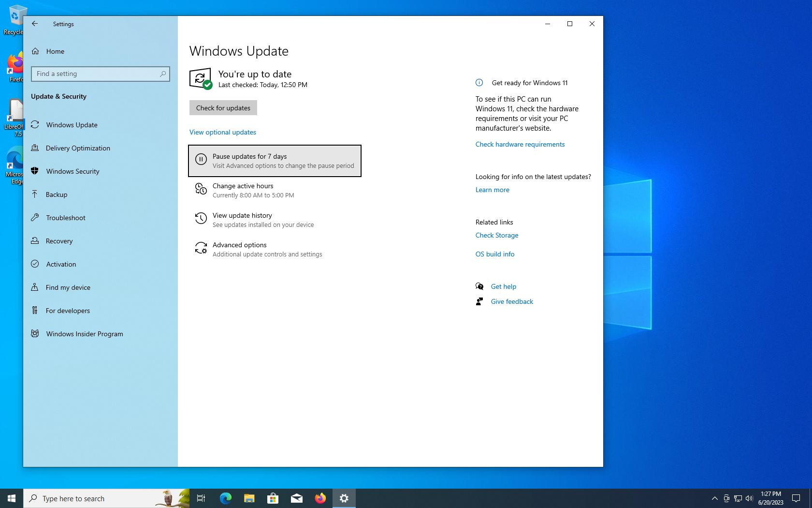This screenshot has height=508, width=812.
Task: Click the Give feedback link
Action: click(x=512, y=301)
